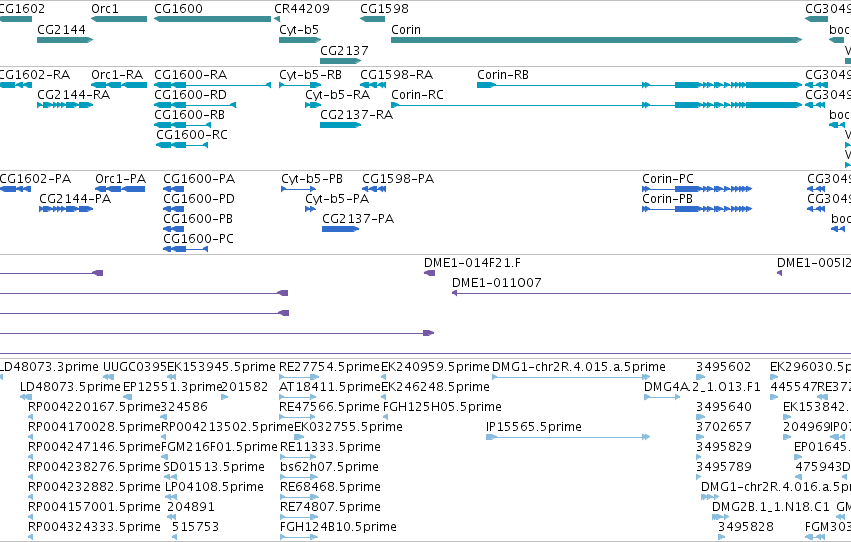
Task: Click protein CG1600-PD
Action: [x=199, y=199]
